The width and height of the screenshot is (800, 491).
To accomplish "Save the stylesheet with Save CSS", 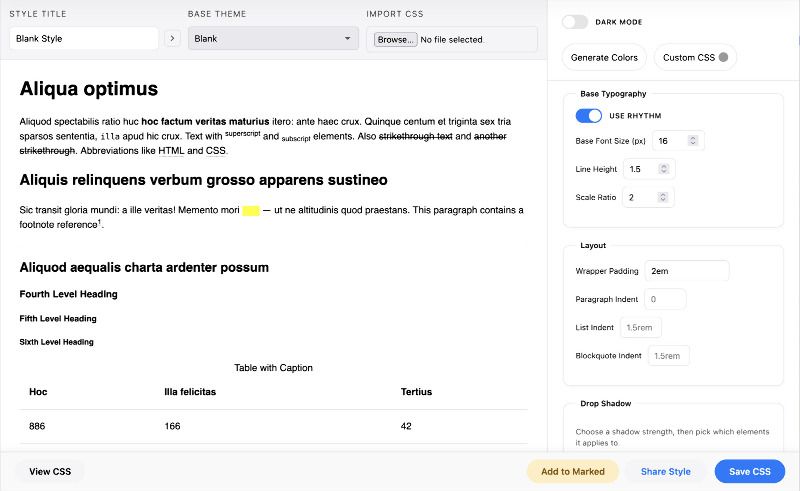I will [750, 471].
